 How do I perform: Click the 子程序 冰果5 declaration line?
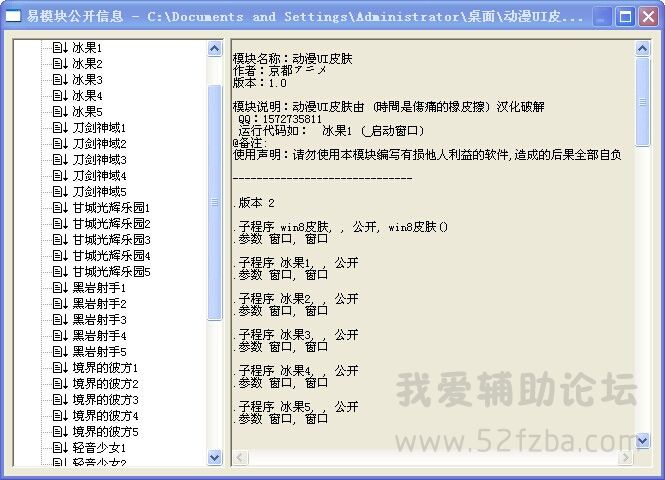(x=296, y=407)
